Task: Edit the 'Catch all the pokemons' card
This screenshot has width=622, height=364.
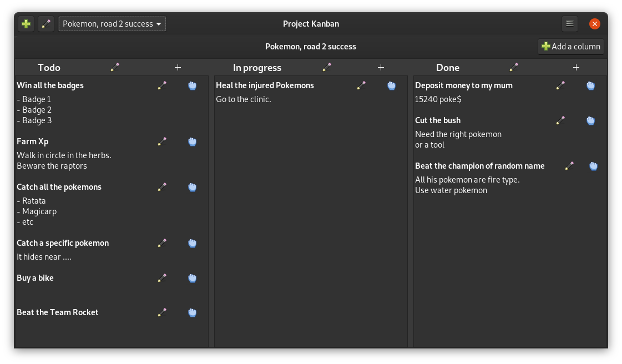Action: (x=162, y=187)
